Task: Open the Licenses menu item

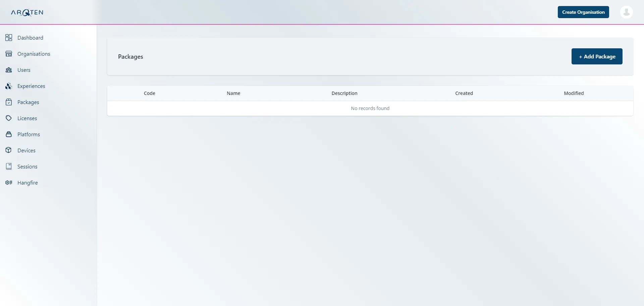Action: pos(27,118)
